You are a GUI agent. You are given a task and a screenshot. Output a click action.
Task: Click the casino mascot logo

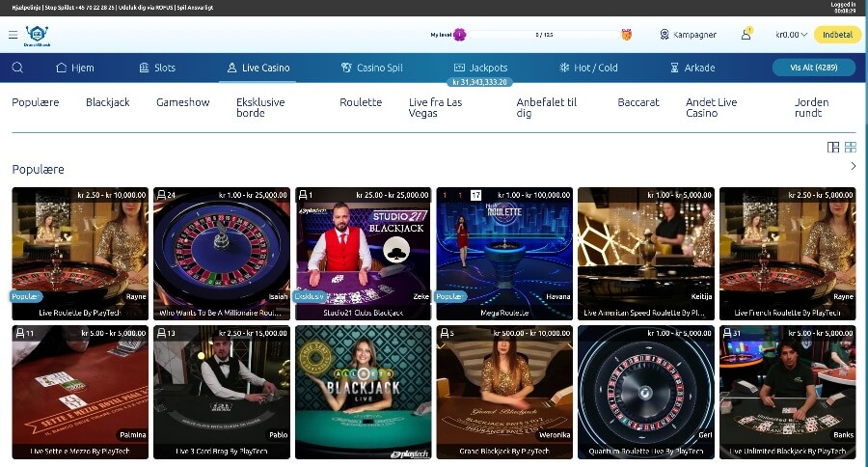click(37, 36)
